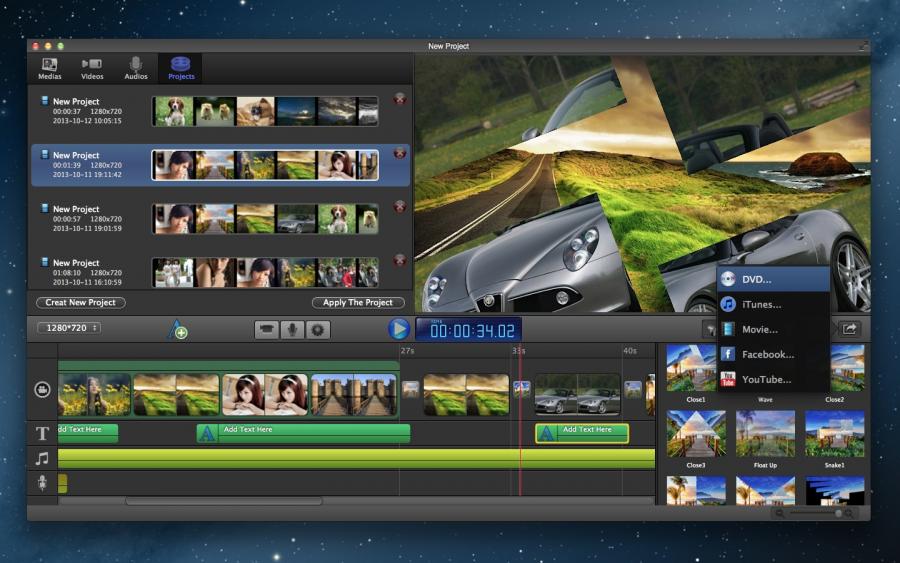
Task: Share to Facebook... from export menu
Action: 773,354
